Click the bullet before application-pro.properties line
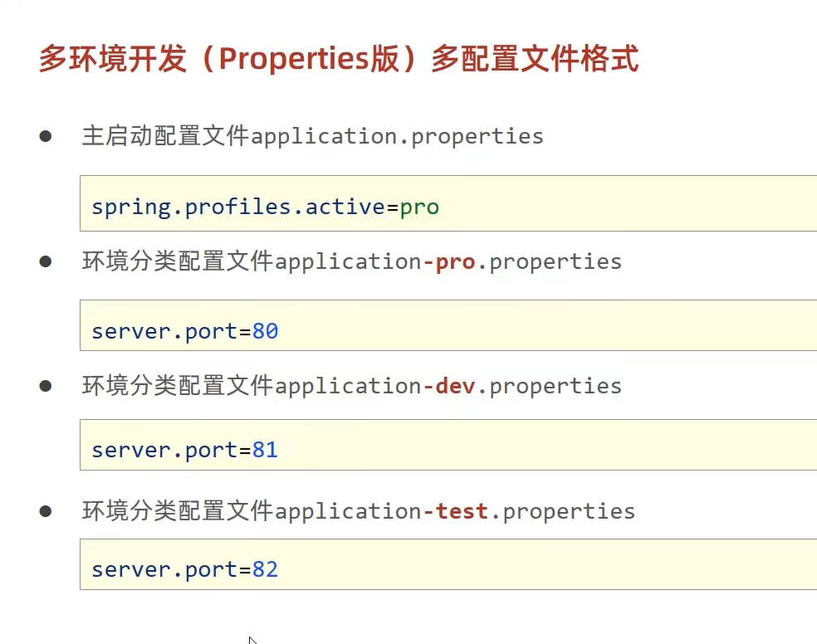This screenshot has height=644, width=817. 46,261
